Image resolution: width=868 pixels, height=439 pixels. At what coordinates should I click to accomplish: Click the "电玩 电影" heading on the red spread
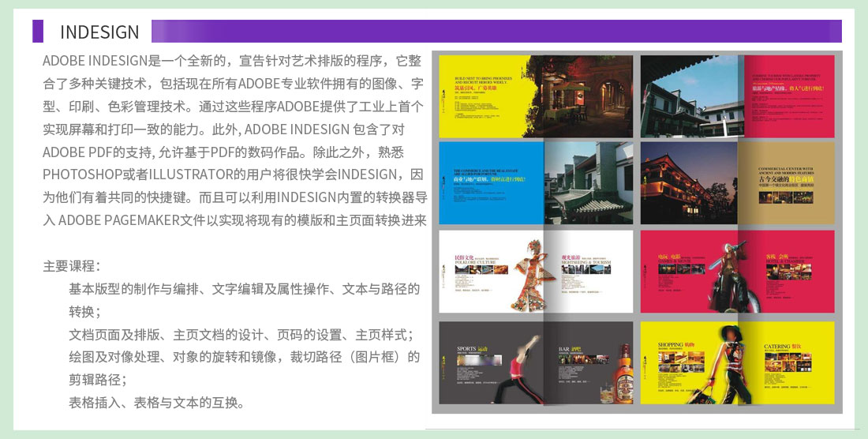point(669,257)
